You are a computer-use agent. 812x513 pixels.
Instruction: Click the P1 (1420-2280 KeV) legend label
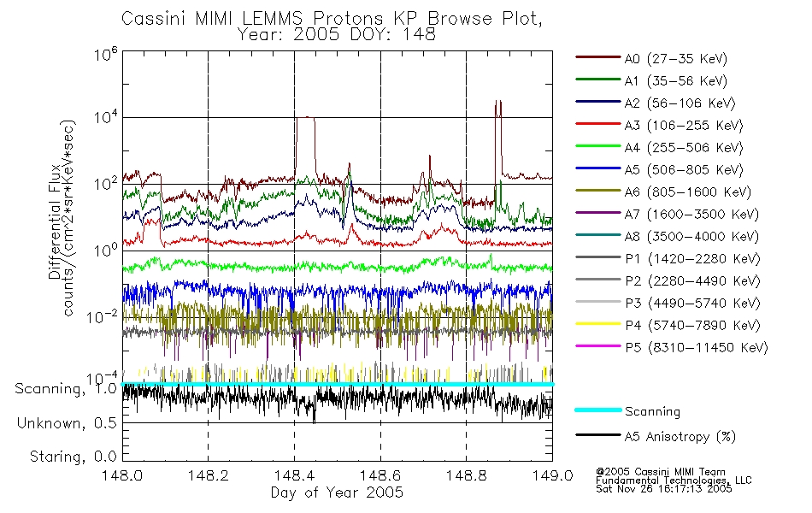692,259
